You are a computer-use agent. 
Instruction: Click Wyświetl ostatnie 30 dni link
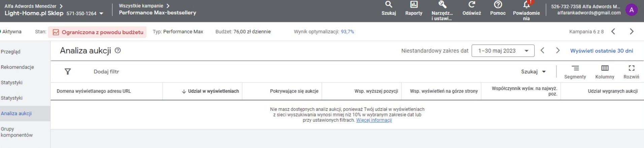pyautogui.click(x=601, y=51)
